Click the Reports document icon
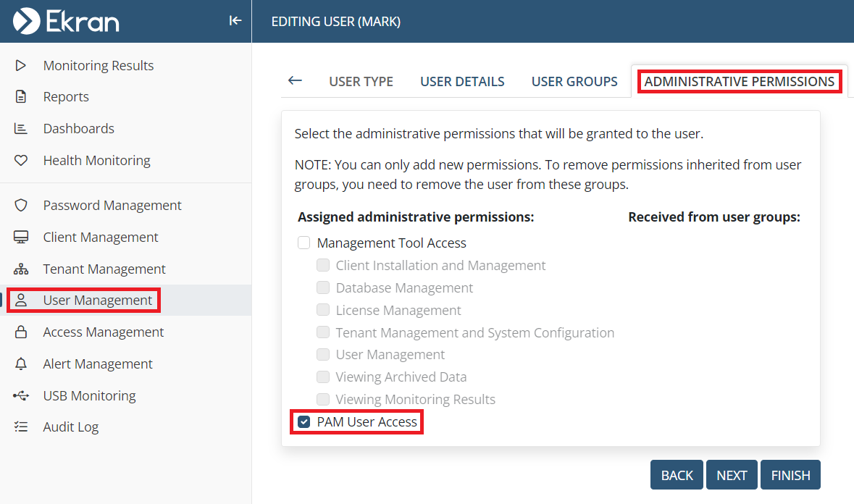This screenshot has height=504, width=854. click(x=21, y=97)
